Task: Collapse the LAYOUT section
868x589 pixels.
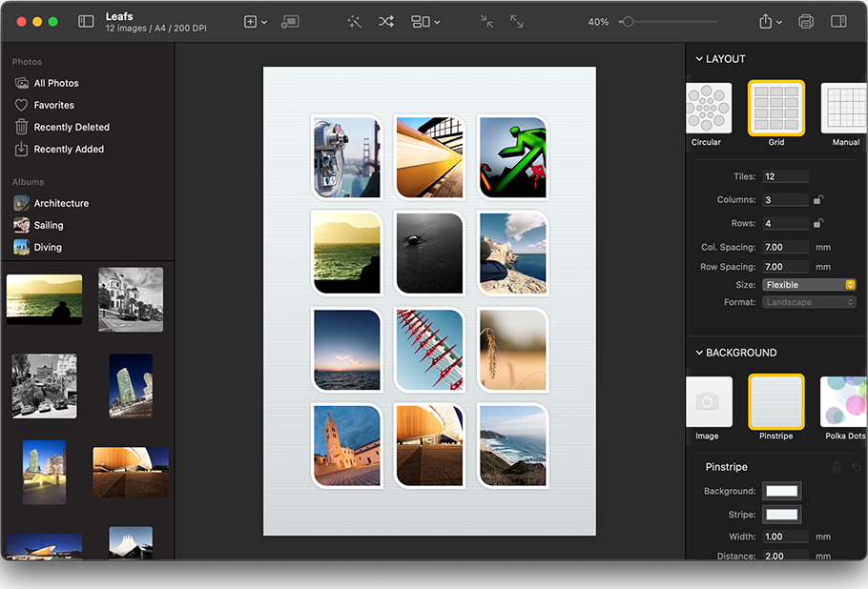Action: pos(699,59)
